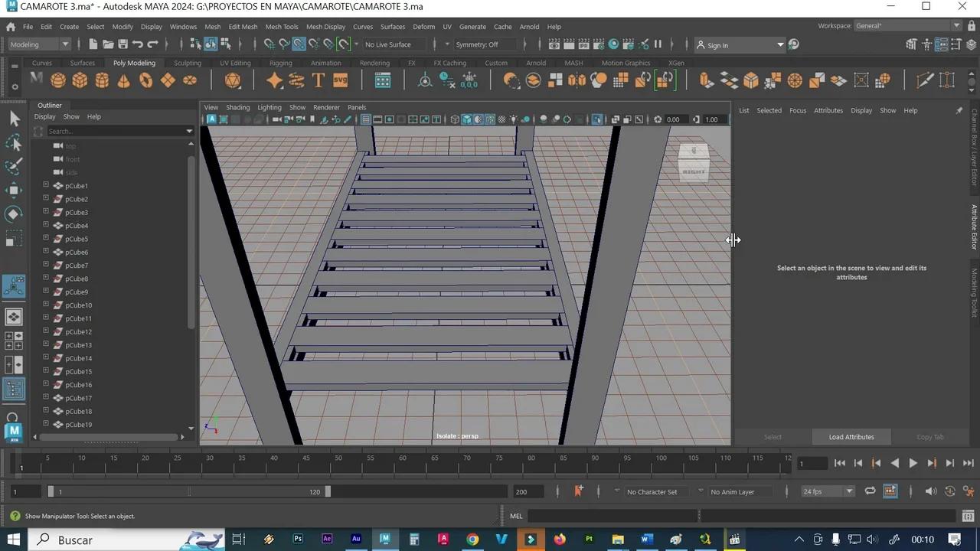This screenshot has height=551, width=980.
Task: Save the scene with the floppy icon
Action: point(122,44)
